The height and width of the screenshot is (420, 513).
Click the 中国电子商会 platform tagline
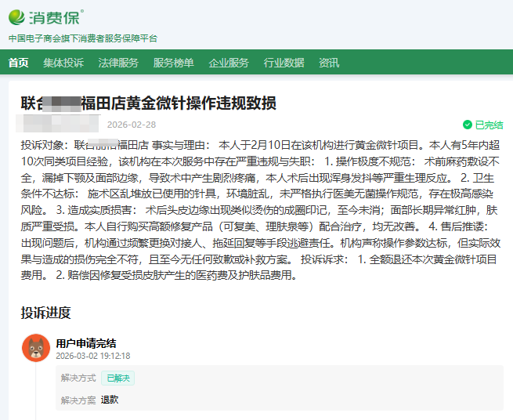click(x=83, y=38)
